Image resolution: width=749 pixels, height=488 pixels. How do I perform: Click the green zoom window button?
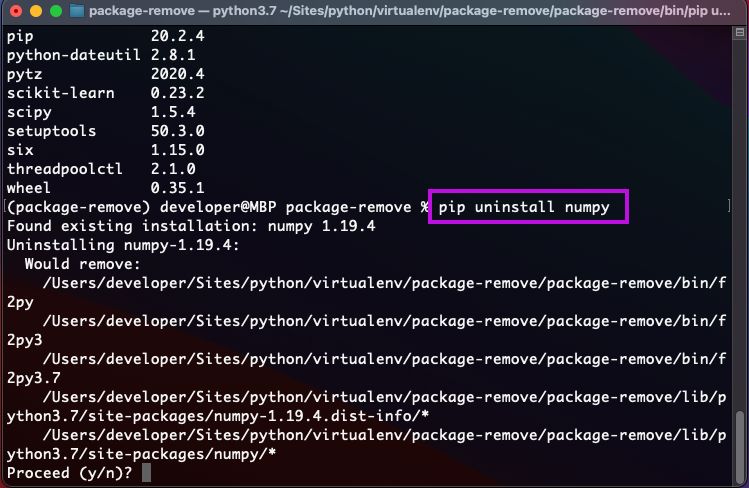click(56, 11)
